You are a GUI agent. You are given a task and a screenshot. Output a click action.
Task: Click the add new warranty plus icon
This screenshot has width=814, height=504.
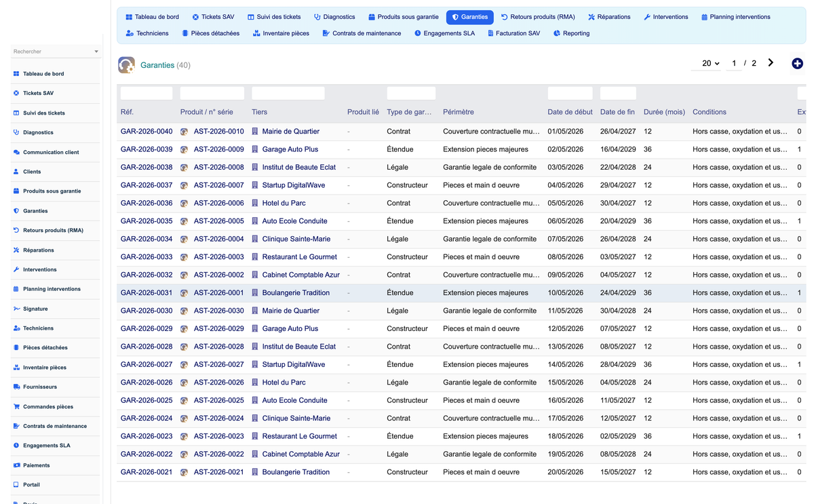pyautogui.click(x=797, y=63)
